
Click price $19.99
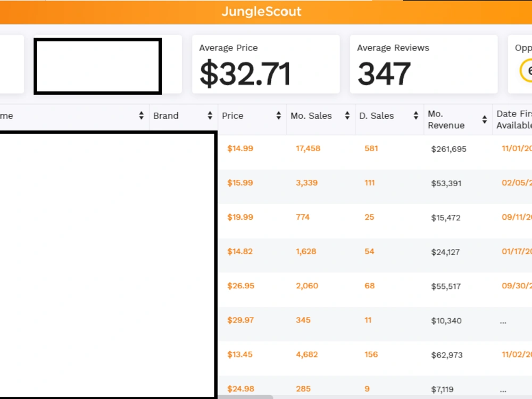click(240, 217)
